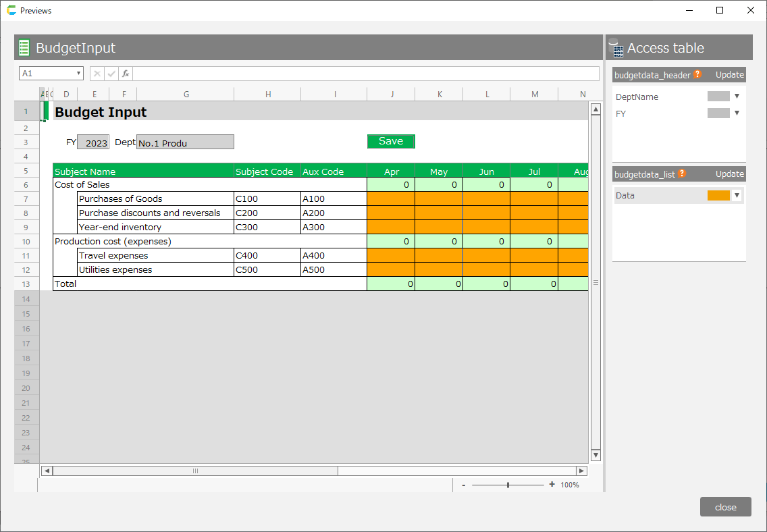Expand the FY field dropdown arrow
Viewport: 767px width, 532px height.
[x=737, y=113]
